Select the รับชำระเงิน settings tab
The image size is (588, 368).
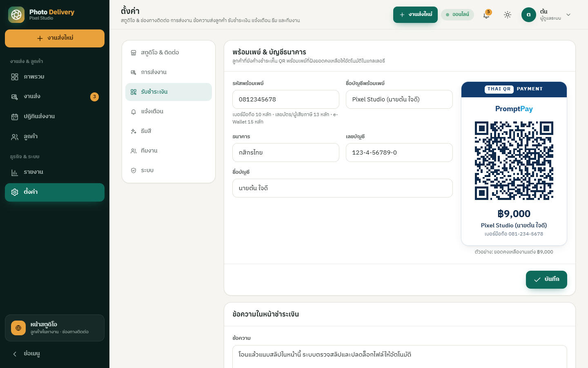[169, 92]
